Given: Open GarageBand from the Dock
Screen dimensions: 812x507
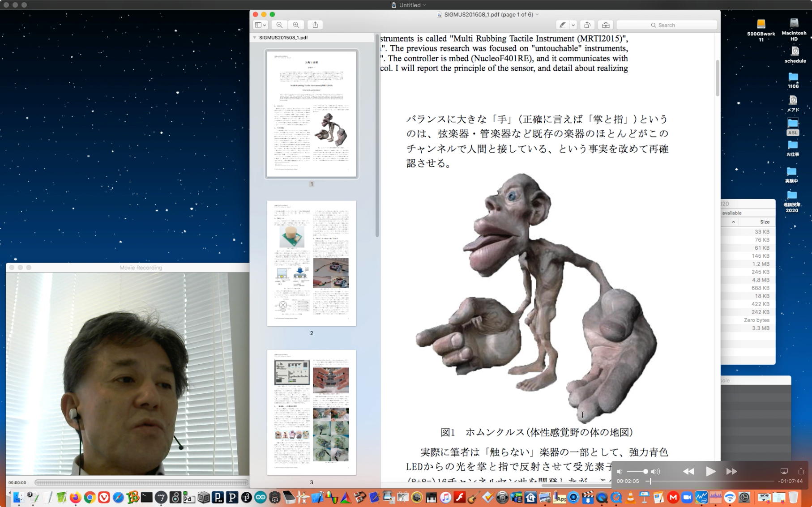Looking at the screenshot, I should [x=474, y=497].
